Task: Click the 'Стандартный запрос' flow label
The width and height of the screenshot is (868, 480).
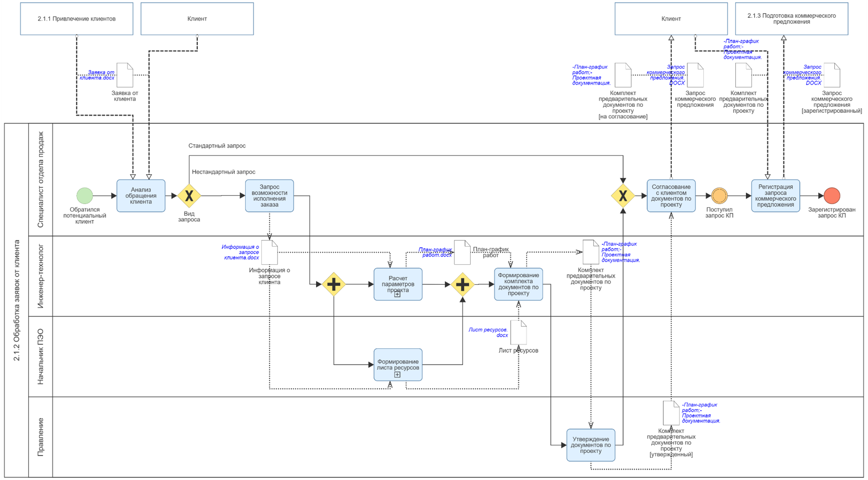Action: [217, 146]
